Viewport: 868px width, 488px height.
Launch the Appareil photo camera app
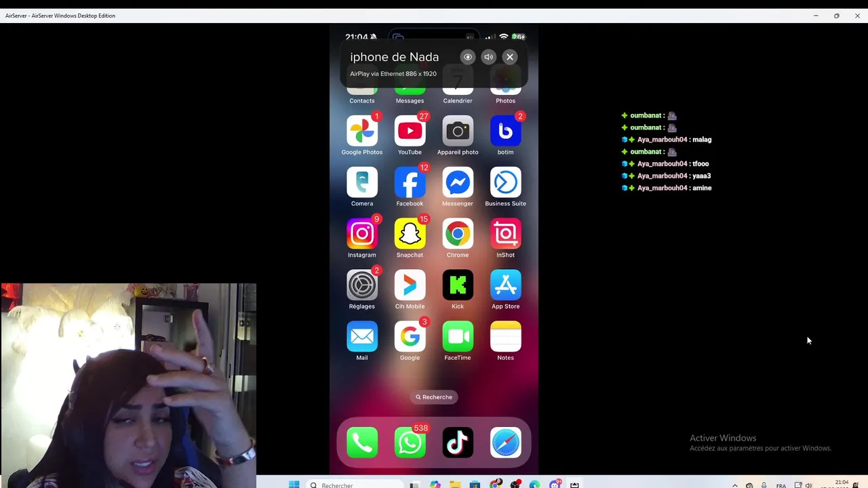[x=458, y=131]
